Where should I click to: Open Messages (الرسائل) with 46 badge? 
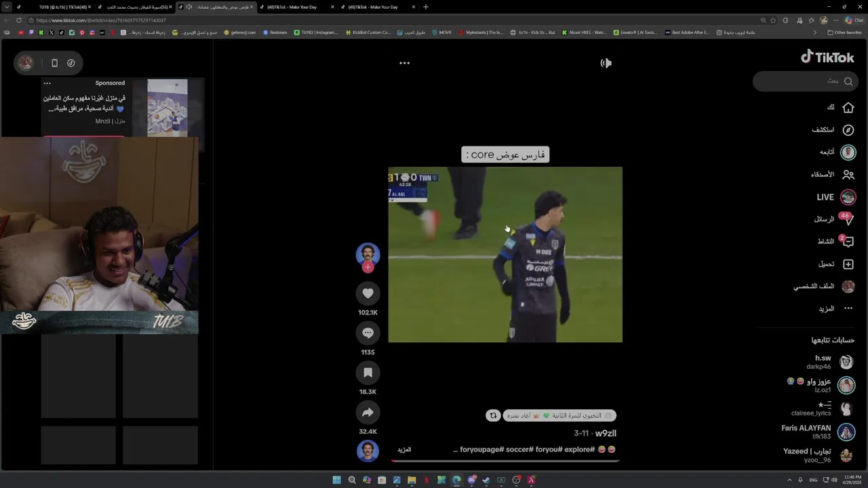click(834, 219)
